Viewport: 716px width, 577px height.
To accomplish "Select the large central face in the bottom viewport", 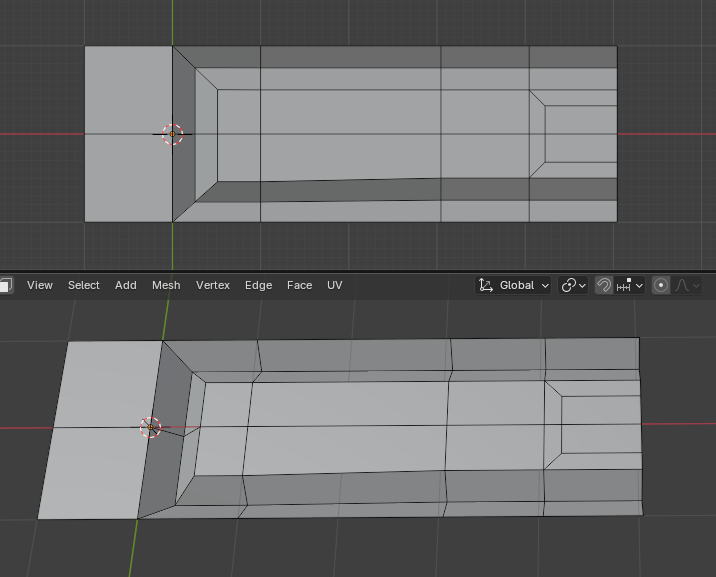I will [345, 428].
